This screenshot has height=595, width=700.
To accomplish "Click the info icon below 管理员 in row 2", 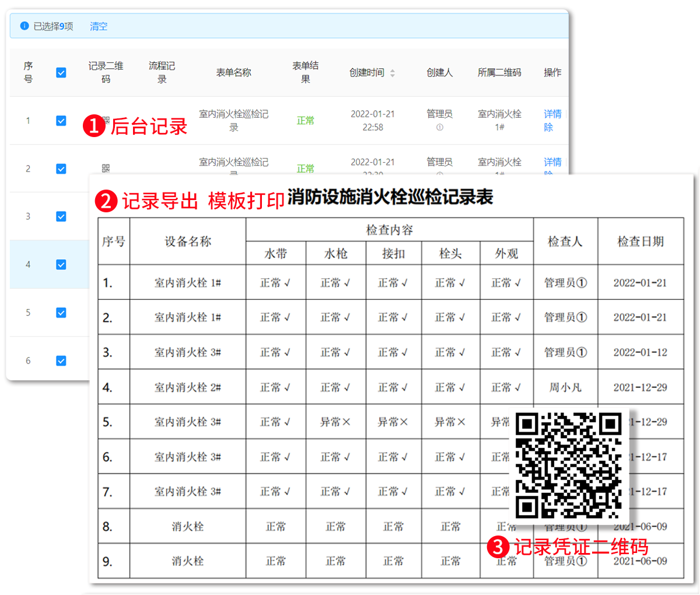I will click(440, 173).
